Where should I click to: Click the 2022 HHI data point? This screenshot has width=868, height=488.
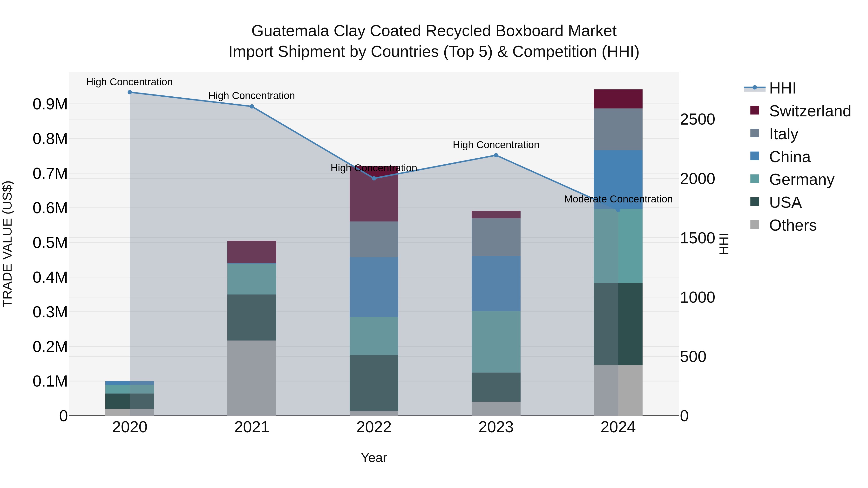tap(374, 178)
